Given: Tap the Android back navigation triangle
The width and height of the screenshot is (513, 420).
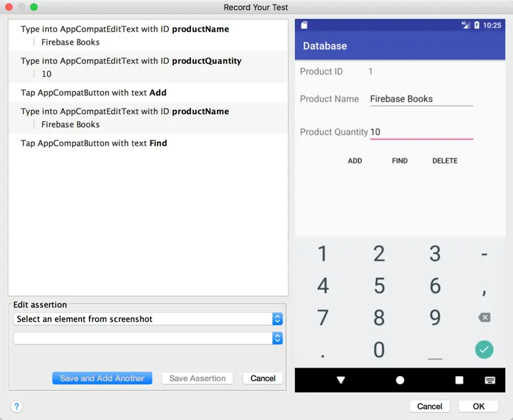Looking at the screenshot, I should coord(340,380).
